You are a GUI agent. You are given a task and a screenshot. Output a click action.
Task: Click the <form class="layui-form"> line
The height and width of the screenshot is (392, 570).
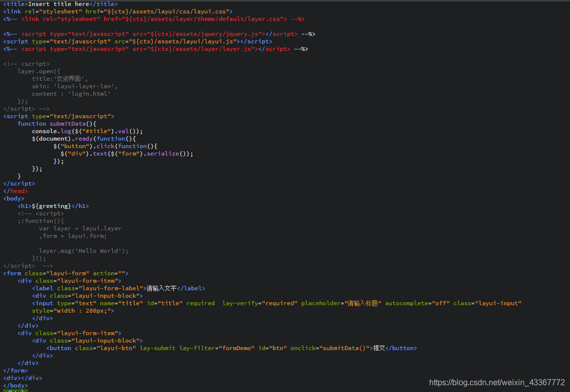pos(66,273)
